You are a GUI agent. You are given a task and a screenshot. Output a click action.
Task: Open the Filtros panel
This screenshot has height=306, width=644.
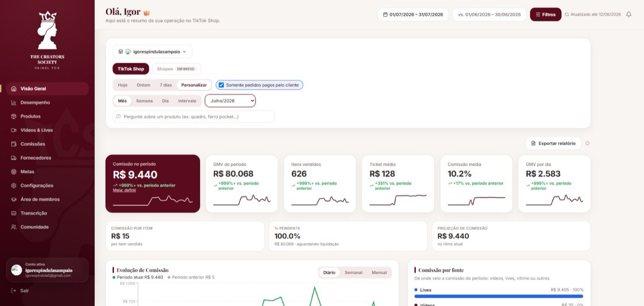tap(546, 14)
